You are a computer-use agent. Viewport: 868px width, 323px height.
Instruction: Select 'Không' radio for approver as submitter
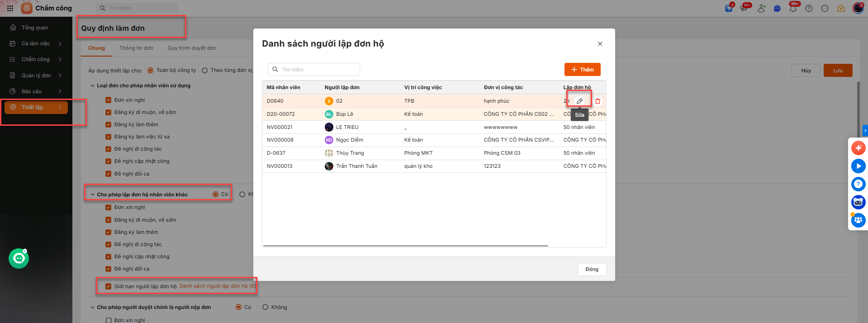click(x=266, y=307)
